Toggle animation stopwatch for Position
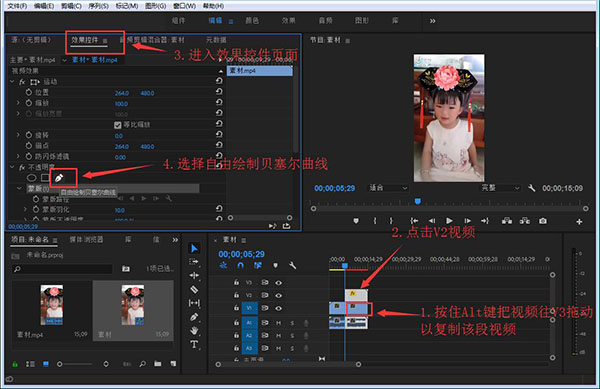 pyautogui.click(x=29, y=92)
